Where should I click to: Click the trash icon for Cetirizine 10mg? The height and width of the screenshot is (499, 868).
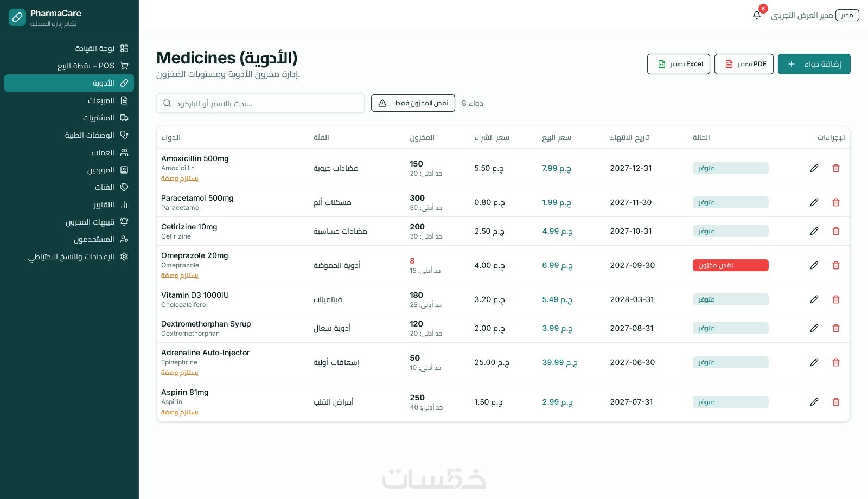(836, 231)
